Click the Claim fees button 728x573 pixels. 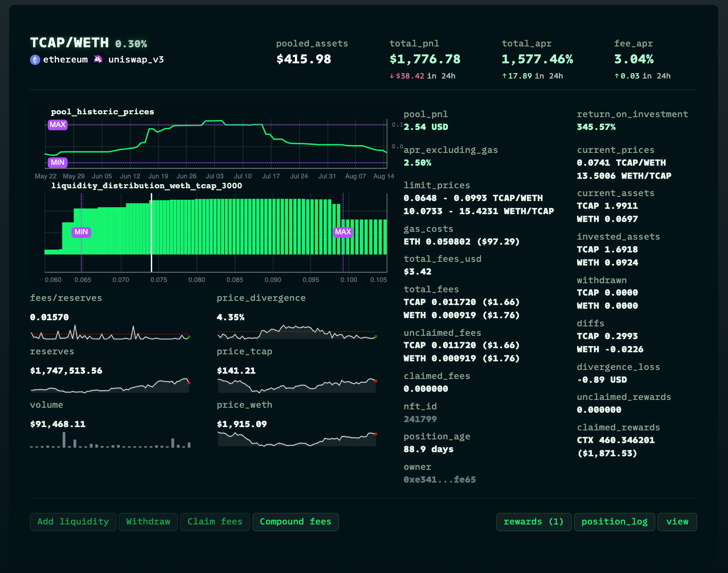(x=215, y=522)
